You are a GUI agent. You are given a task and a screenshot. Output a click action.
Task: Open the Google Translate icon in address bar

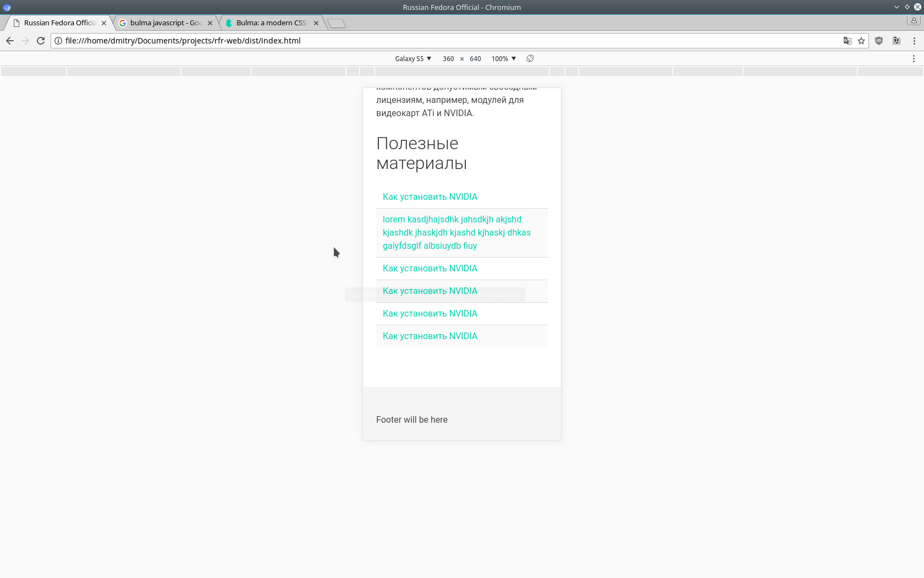click(848, 41)
